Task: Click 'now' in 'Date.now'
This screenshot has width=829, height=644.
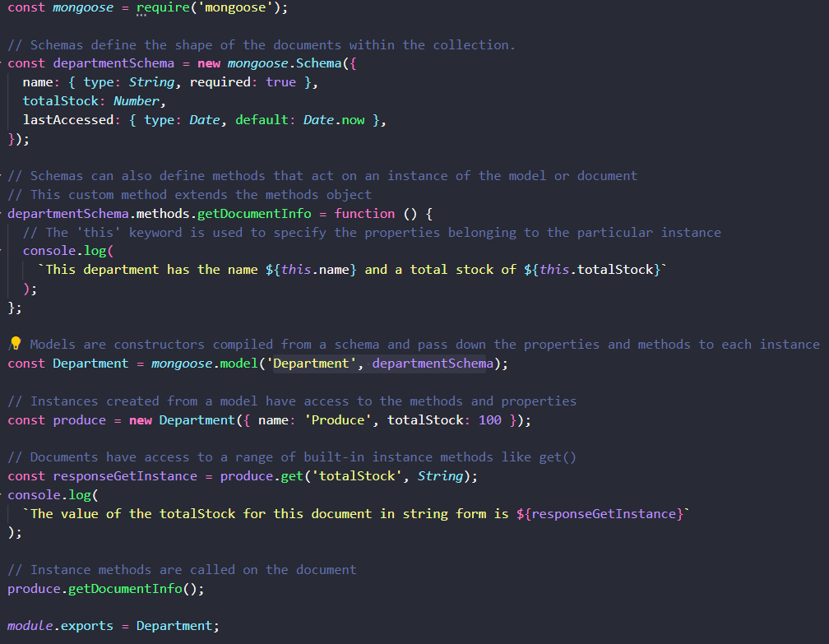Action: [353, 120]
